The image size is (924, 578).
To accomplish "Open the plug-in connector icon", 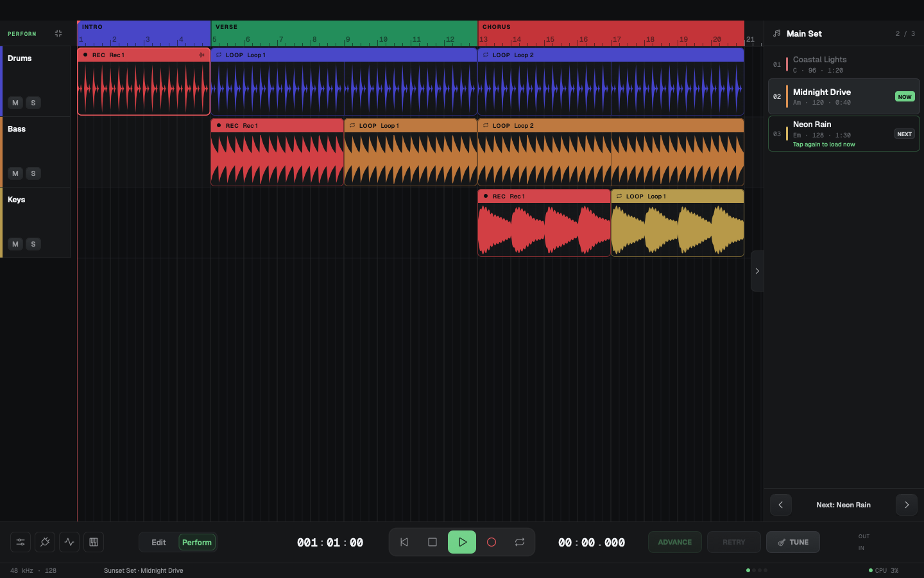I will tap(45, 542).
